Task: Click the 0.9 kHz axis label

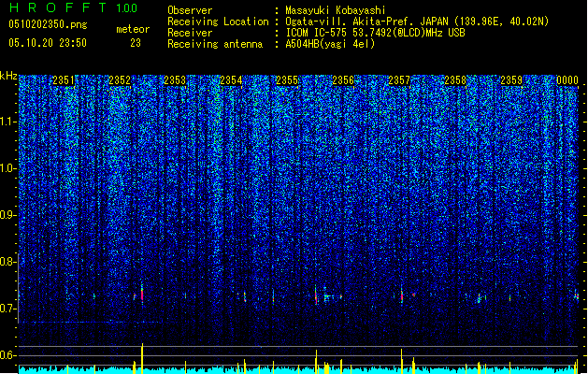Action: click(x=7, y=215)
